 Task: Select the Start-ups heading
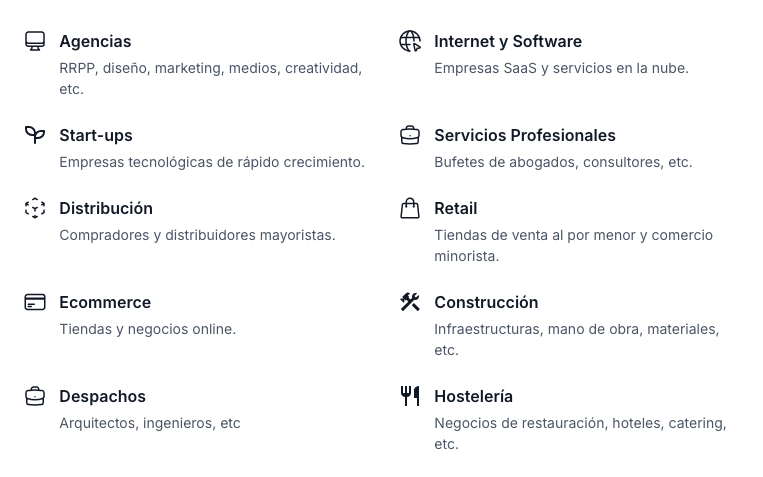(x=96, y=135)
